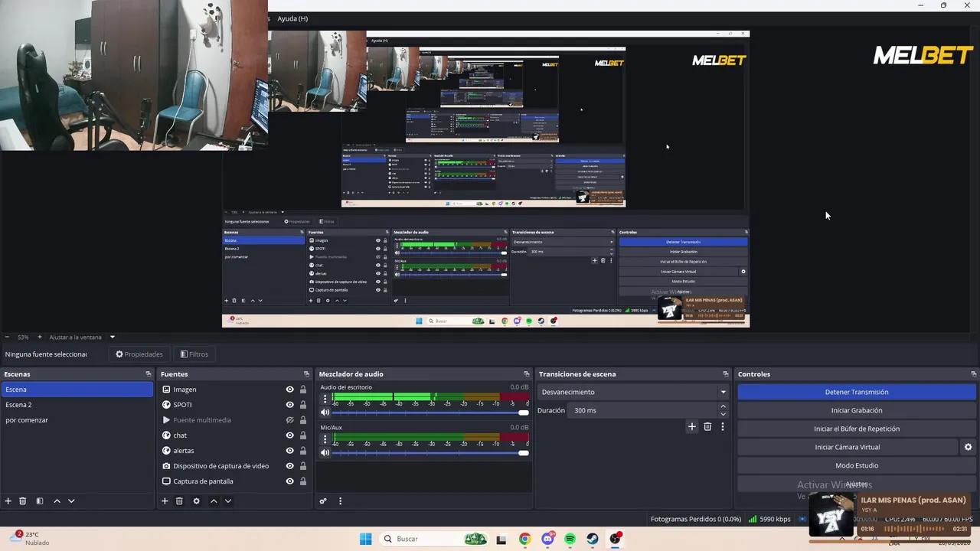Hide the Dispositivo de captura de video source

point(289,466)
